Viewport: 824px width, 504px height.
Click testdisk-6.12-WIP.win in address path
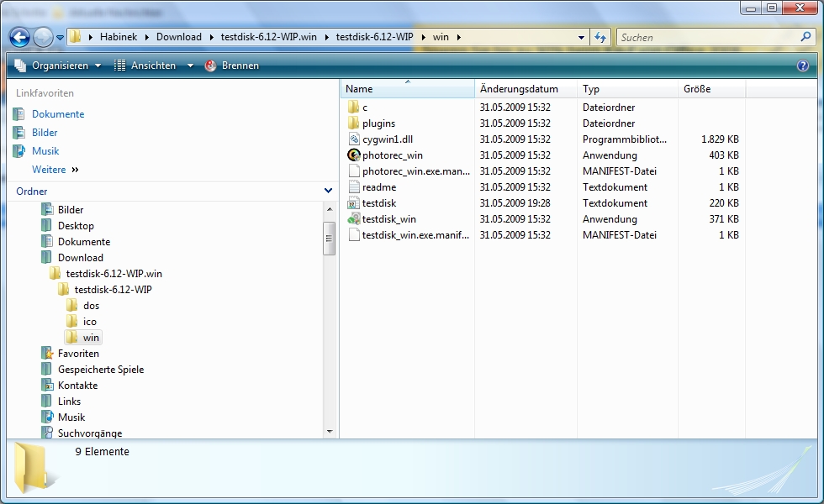[x=268, y=37]
